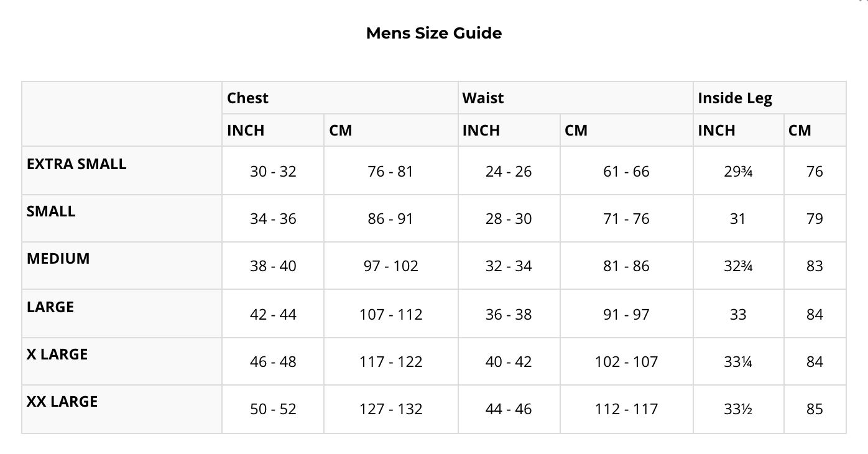Select the 112 - 117 waist cm cell
Viewport: 868px width, 454px height.
[x=626, y=409]
